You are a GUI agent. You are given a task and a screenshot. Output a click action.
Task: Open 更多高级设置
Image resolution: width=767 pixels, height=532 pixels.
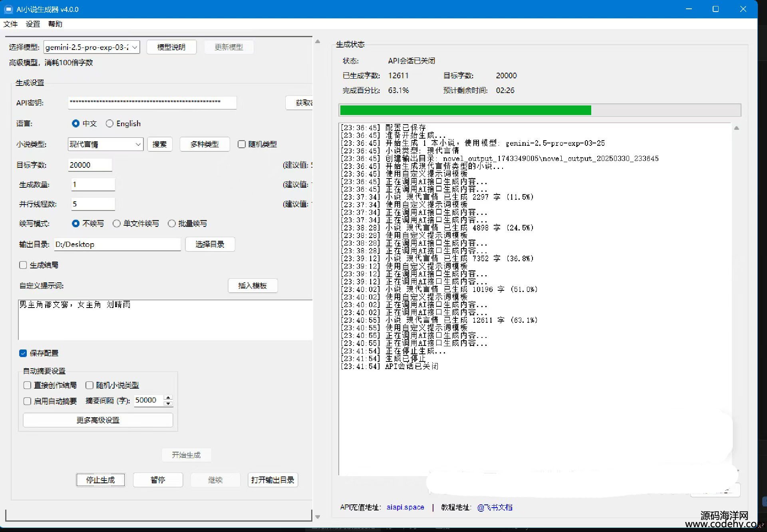(98, 420)
